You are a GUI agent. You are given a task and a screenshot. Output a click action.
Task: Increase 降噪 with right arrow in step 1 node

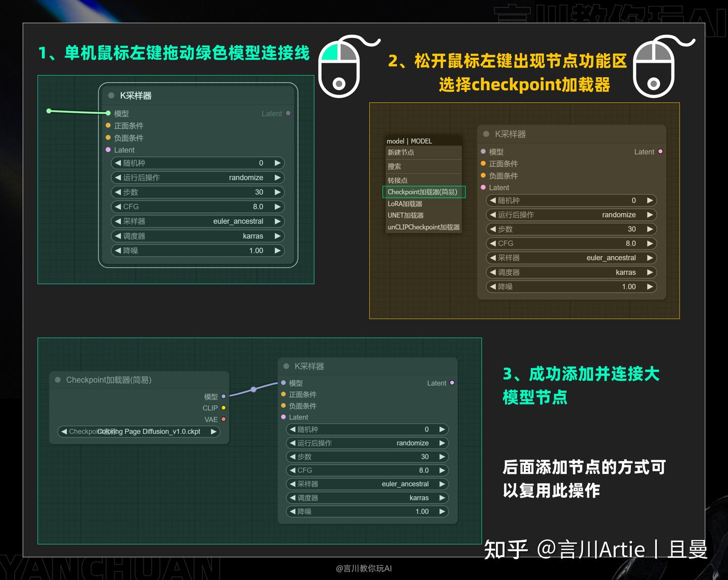point(278,251)
